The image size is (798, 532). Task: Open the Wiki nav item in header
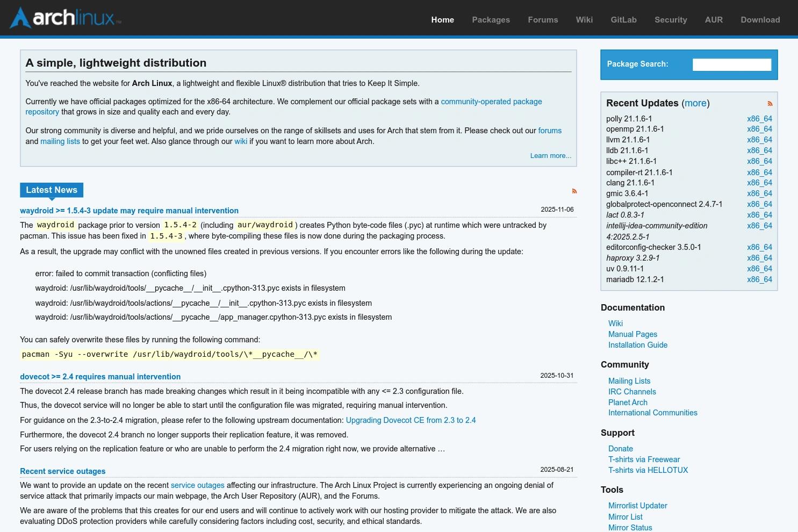pyautogui.click(x=584, y=20)
